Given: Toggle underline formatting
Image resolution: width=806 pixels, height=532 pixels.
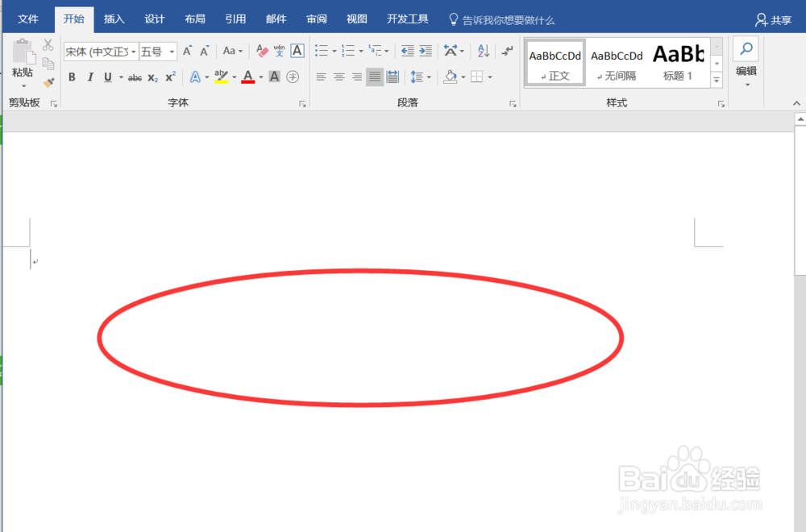Looking at the screenshot, I should (x=106, y=77).
